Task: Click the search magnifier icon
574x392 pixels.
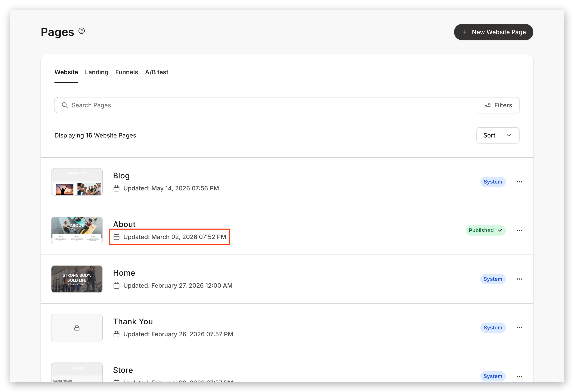Action: click(65, 105)
